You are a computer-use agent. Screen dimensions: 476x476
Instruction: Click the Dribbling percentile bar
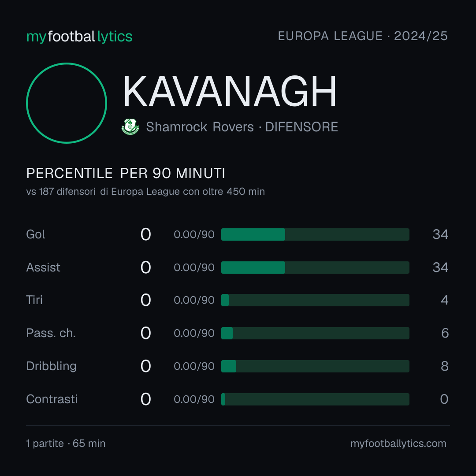(315, 366)
